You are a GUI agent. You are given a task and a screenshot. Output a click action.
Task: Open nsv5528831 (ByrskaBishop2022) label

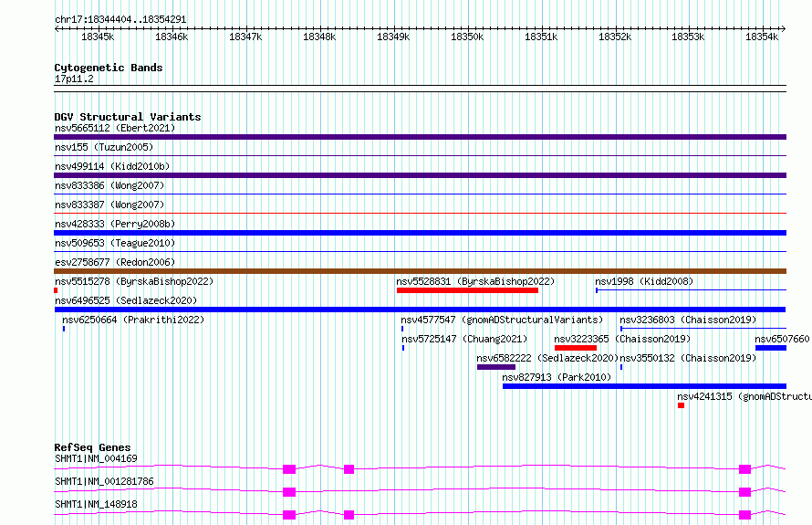(x=475, y=281)
